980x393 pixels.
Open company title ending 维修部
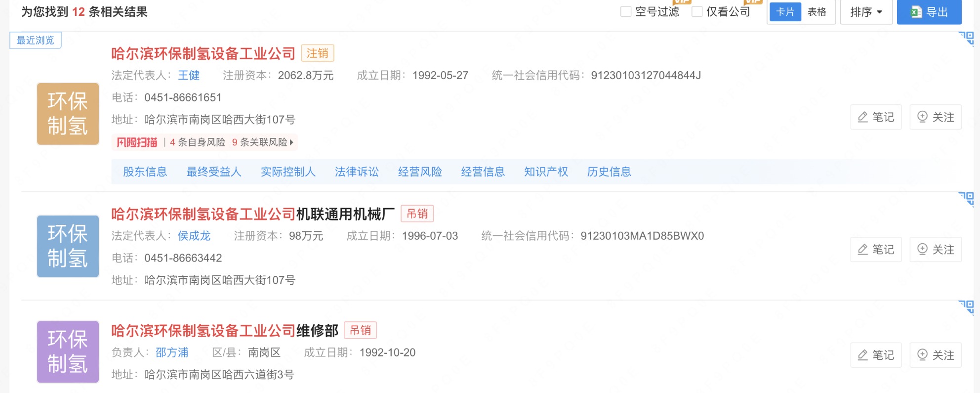point(225,331)
